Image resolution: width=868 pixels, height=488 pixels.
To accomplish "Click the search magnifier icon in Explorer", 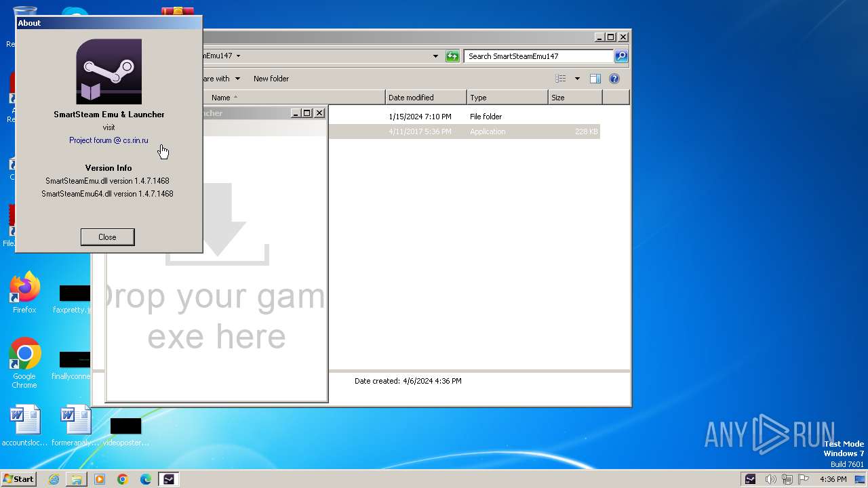I will coord(621,56).
